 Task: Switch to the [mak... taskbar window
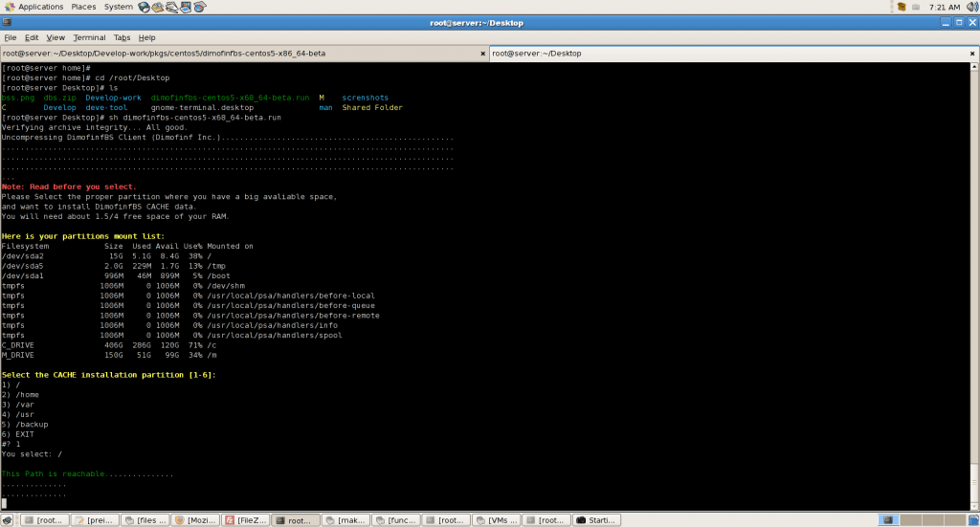[345, 520]
